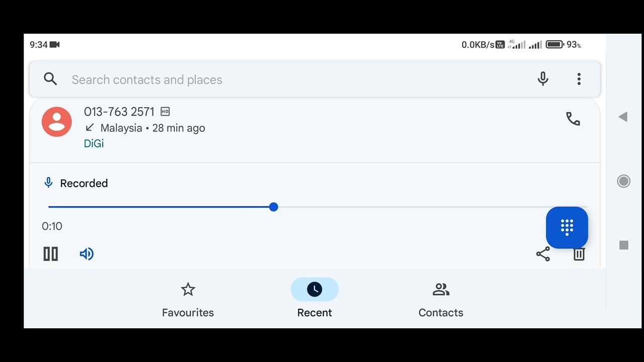Share the recorded call
Image resolution: width=644 pixels, height=362 pixels.
coord(543,254)
